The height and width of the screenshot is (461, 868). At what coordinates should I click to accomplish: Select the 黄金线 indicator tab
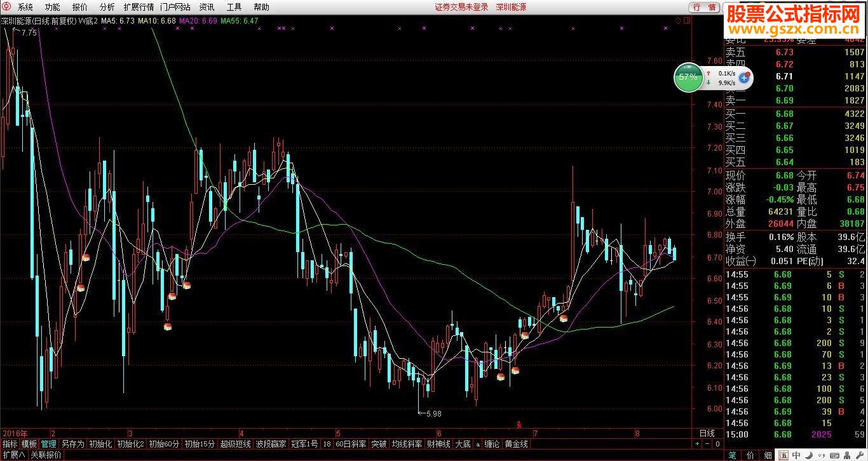[516, 444]
